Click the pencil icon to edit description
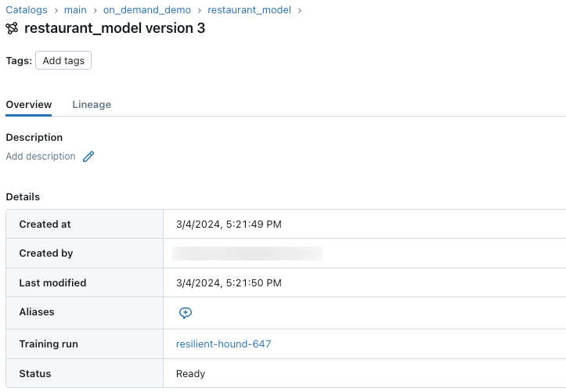Image resolution: width=566 pixels, height=392 pixels. tap(88, 156)
